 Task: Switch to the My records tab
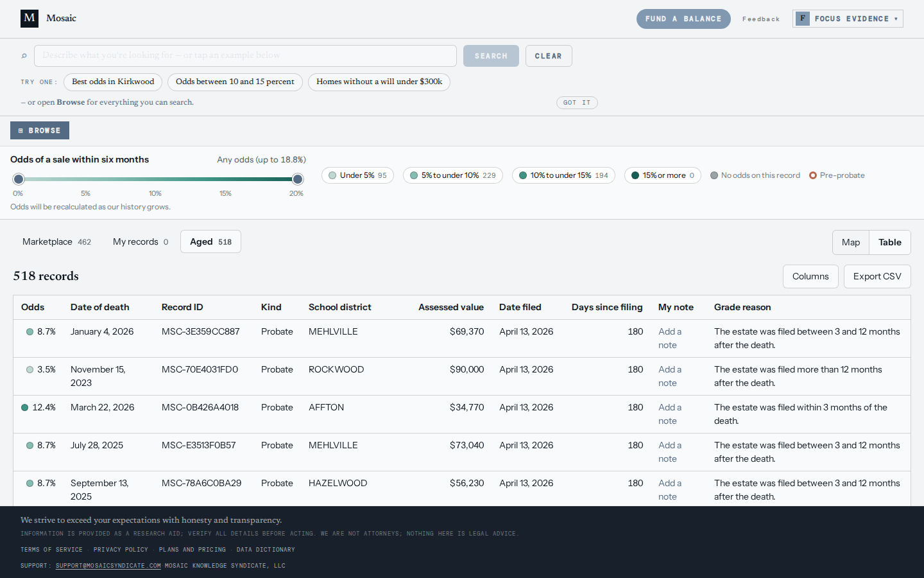point(141,241)
